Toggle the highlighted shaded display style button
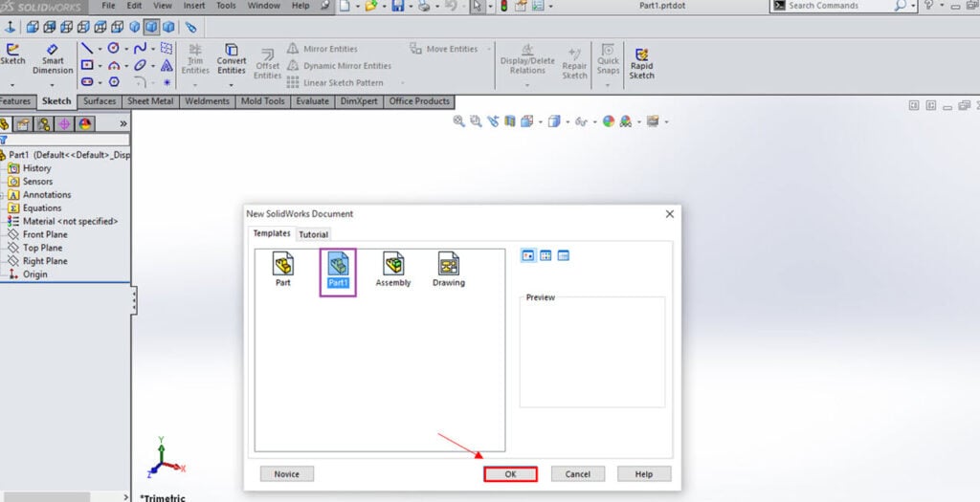The height and width of the screenshot is (502, 980). pyautogui.click(x=151, y=27)
